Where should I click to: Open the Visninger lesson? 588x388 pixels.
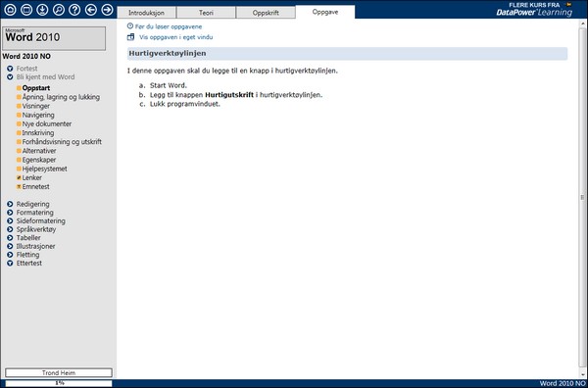click(36, 106)
